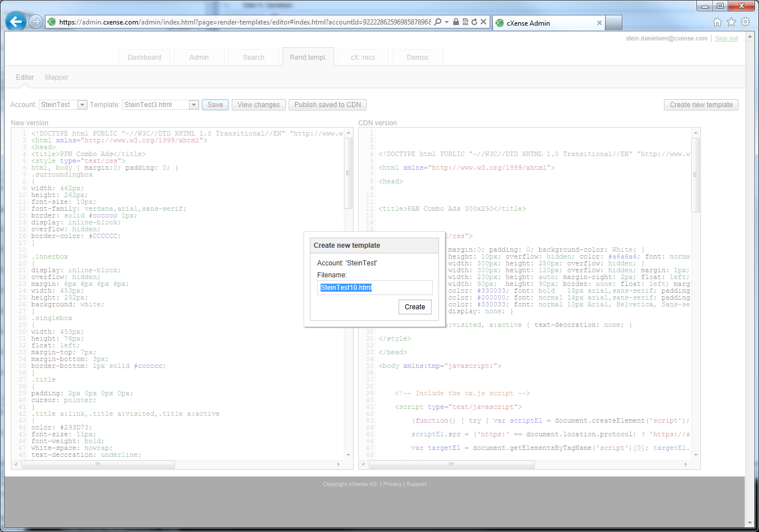This screenshot has width=759, height=532.
Task: Refresh the page with the reload icon
Action: [x=474, y=22]
